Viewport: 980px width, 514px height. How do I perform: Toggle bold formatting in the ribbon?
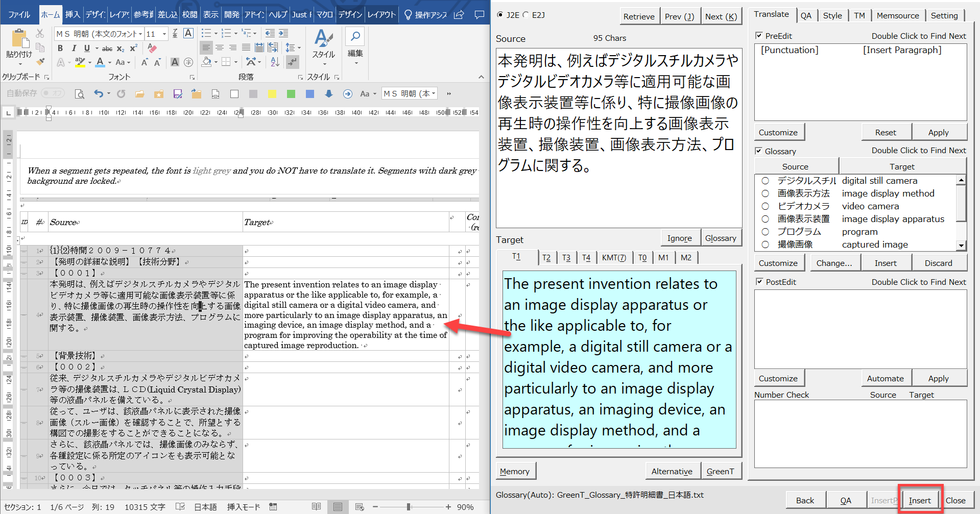pos(60,48)
